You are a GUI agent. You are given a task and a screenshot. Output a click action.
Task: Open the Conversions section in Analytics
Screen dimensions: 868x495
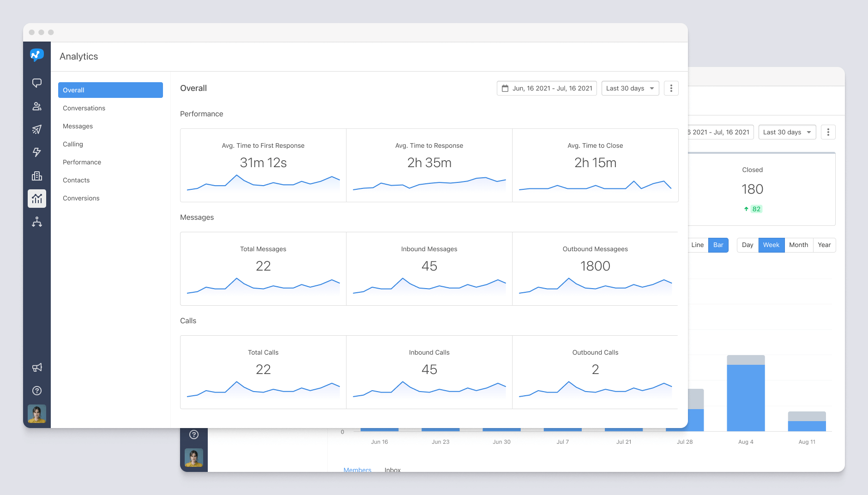tap(81, 198)
